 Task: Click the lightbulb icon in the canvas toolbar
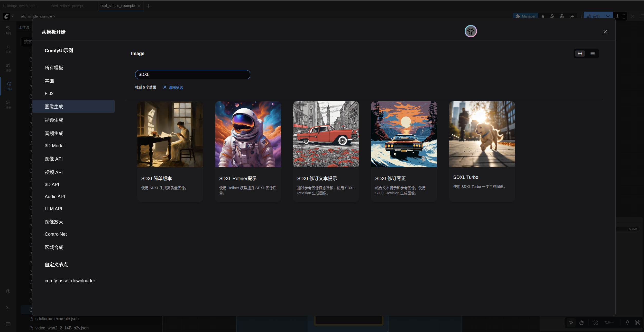click(627, 322)
